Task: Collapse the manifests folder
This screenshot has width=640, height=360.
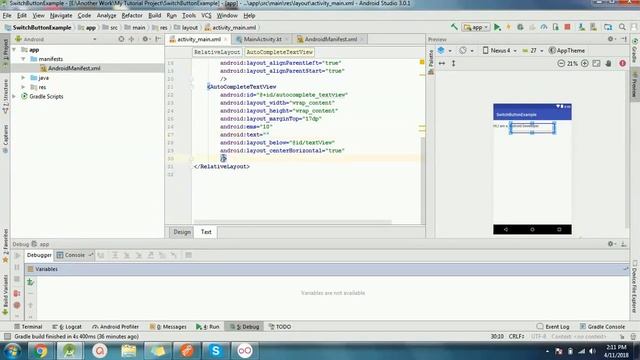Action: pyautogui.click(x=23, y=59)
